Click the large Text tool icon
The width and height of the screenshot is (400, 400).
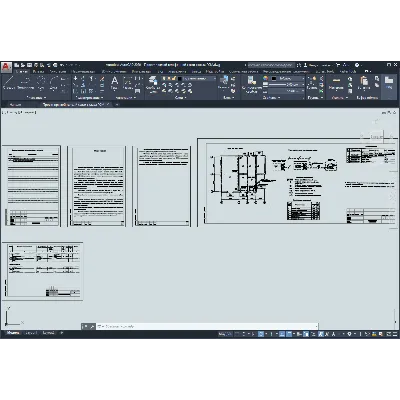[x=114, y=82]
